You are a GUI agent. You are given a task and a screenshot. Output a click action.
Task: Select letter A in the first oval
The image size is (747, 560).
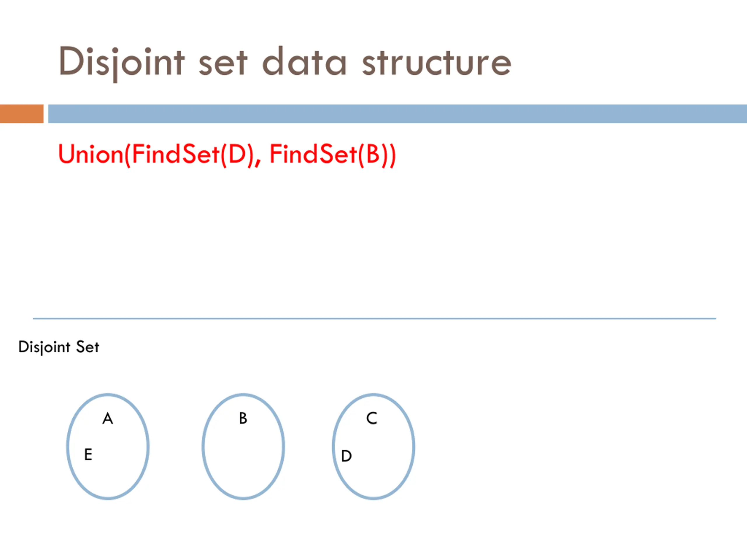coord(108,419)
